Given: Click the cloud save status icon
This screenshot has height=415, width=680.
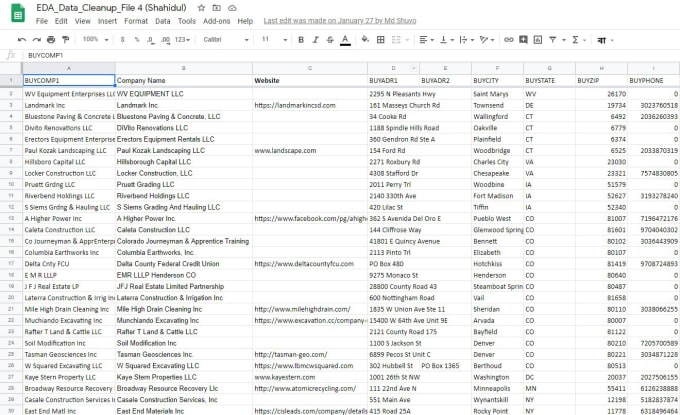Looking at the screenshot, I should (232, 8).
